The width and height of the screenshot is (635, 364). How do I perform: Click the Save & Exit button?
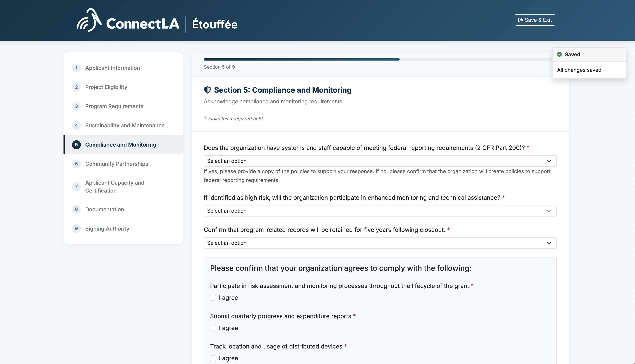[535, 20]
